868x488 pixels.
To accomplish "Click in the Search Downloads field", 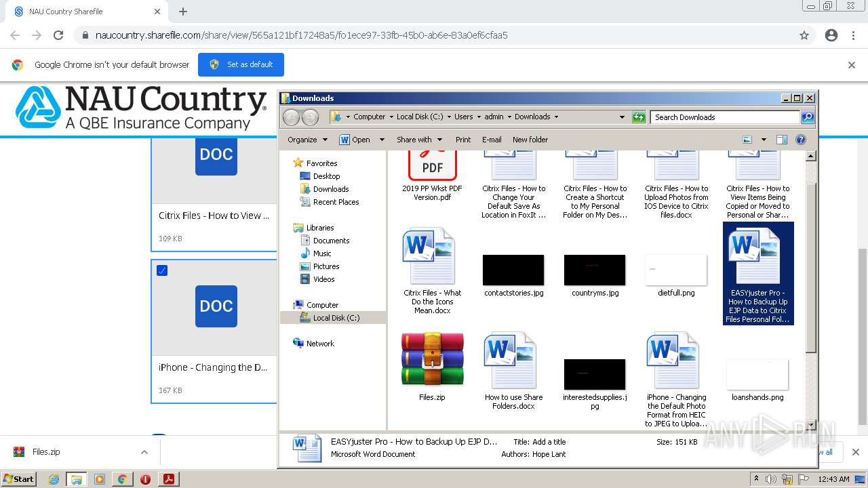I will (x=725, y=117).
